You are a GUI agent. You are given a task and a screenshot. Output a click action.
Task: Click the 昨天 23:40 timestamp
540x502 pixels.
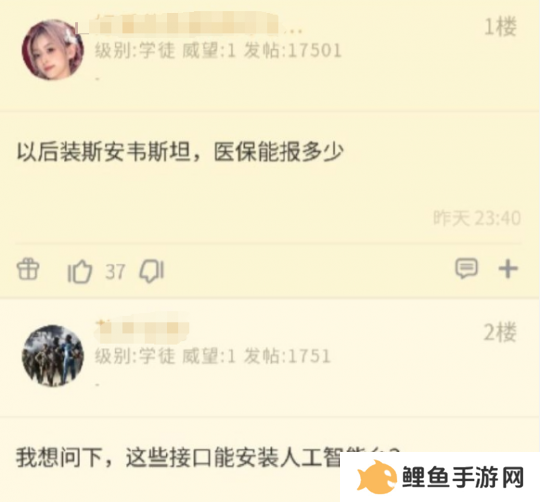click(x=477, y=218)
